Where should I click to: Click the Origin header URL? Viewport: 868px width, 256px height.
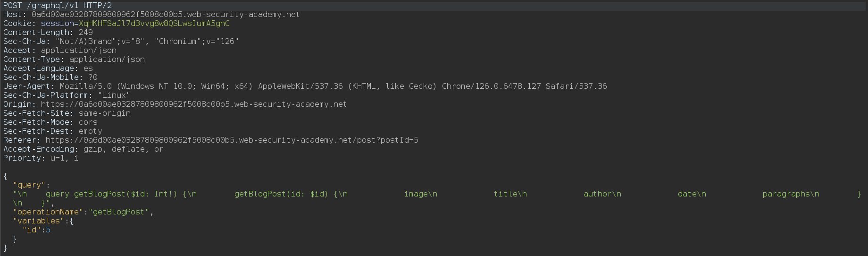point(194,104)
